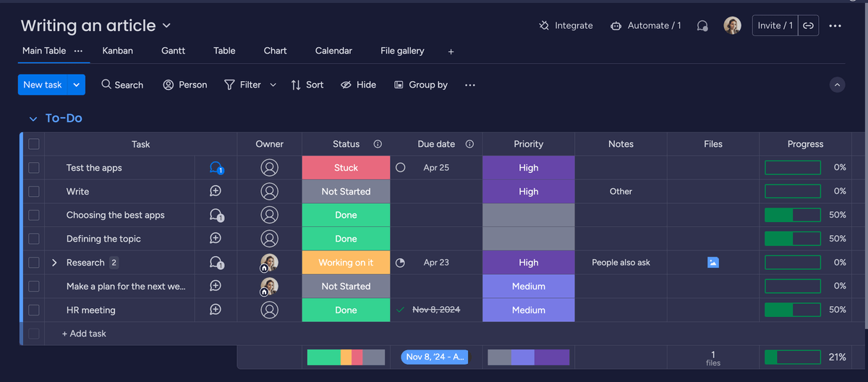Toggle select-all checkbox in table header
Screen dimensions: 868x382
34,144
